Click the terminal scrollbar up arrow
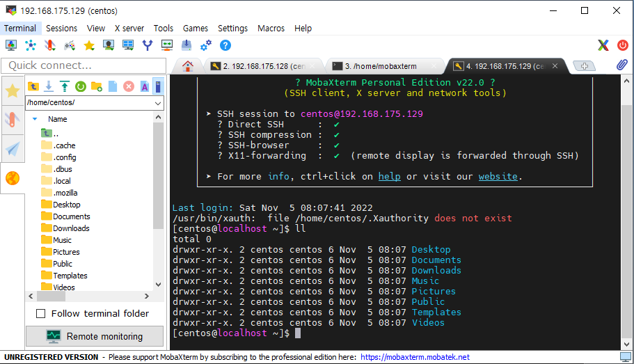The height and width of the screenshot is (364, 634). point(627,81)
